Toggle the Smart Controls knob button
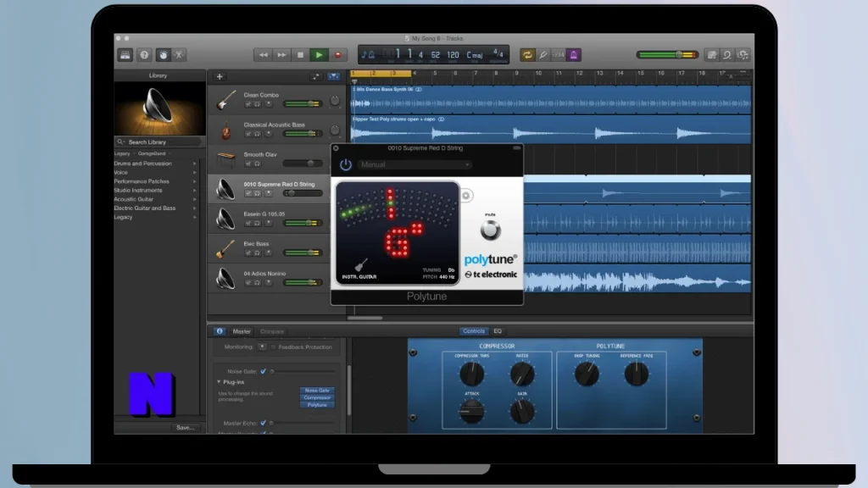The image size is (868, 488). point(163,55)
